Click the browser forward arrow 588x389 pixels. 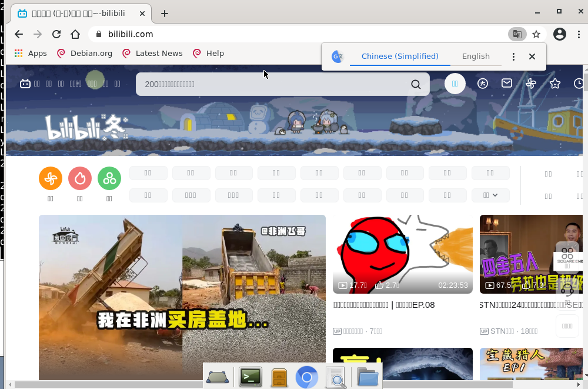[38, 34]
